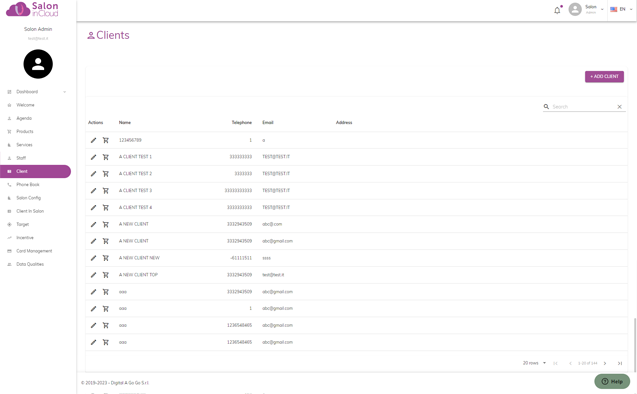This screenshot has height=394, width=637.
Task: Edit the 123456789 client with pencil icon
Action: click(93, 140)
